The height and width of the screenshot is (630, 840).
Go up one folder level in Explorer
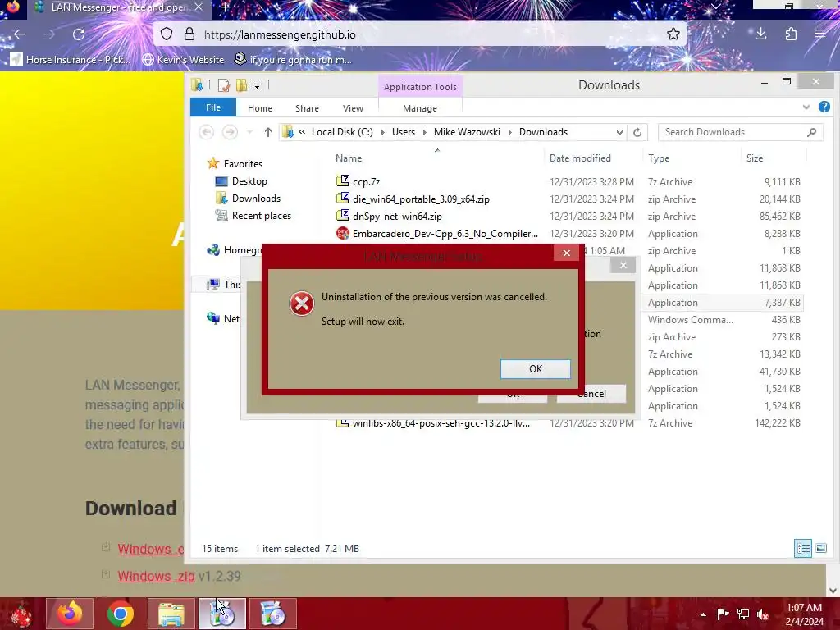coord(268,132)
